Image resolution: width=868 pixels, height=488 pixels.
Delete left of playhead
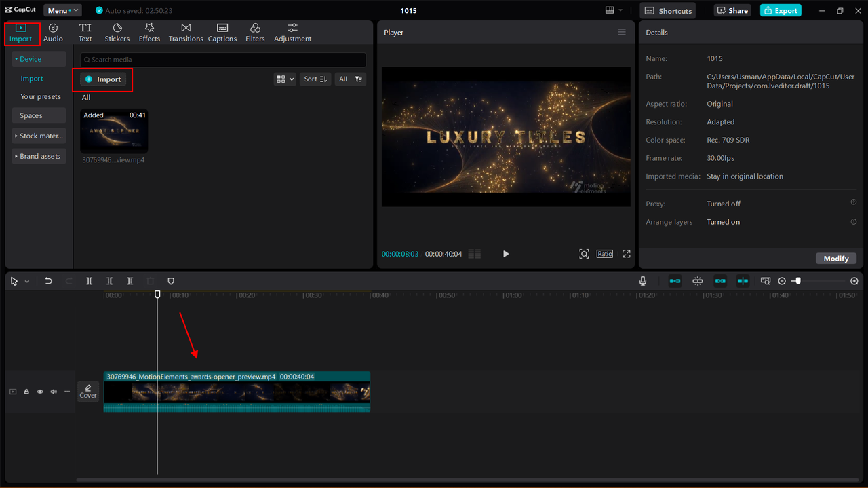point(109,281)
